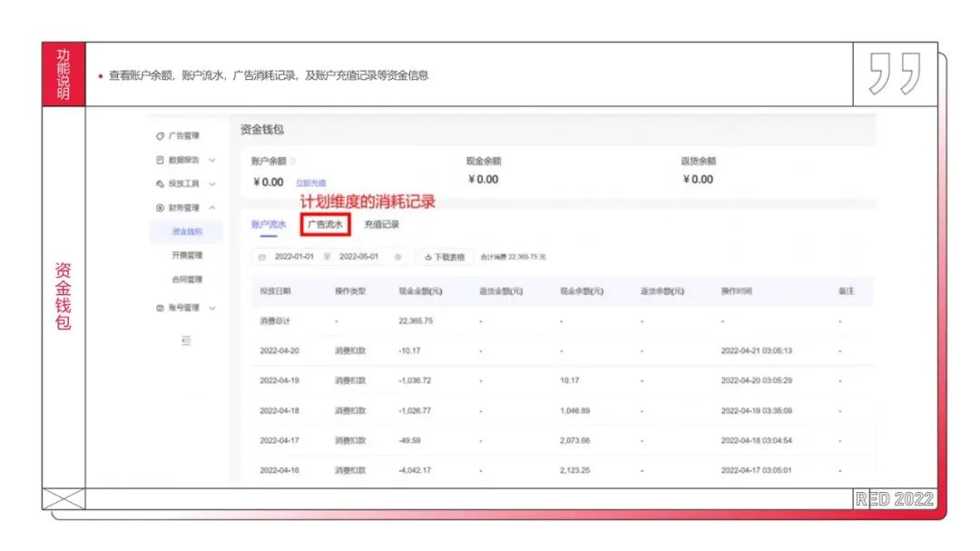Click the 消费总计 row label

pyautogui.click(x=275, y=320)
